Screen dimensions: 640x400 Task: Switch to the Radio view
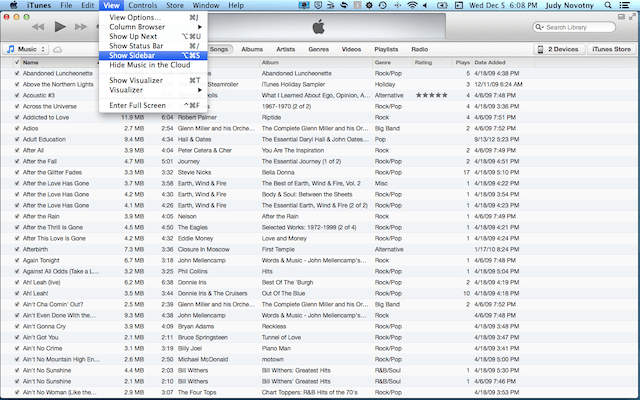[420, 49]
